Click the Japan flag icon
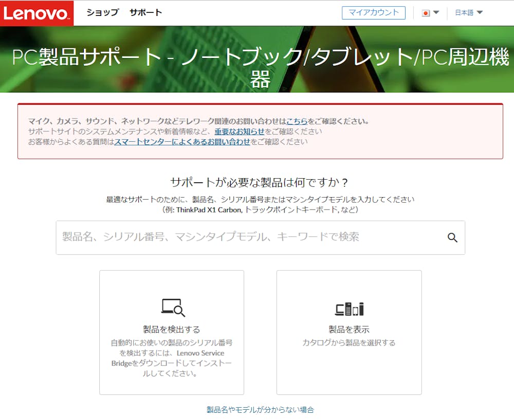 tap(426, 13)
